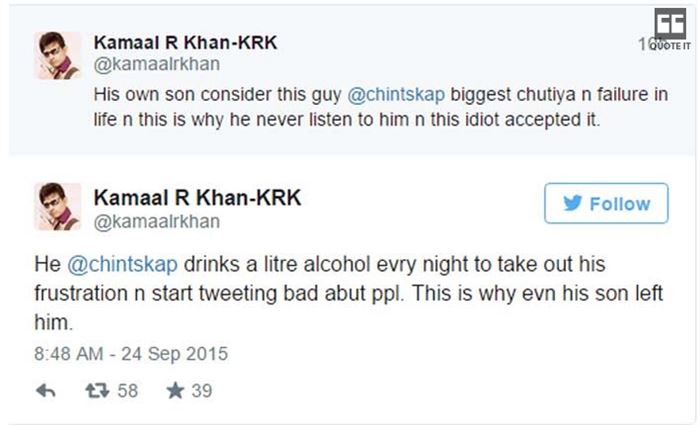Open the avatar on the upper tweet
Viewport: 700px width, 425px height.
click(58, 54)
